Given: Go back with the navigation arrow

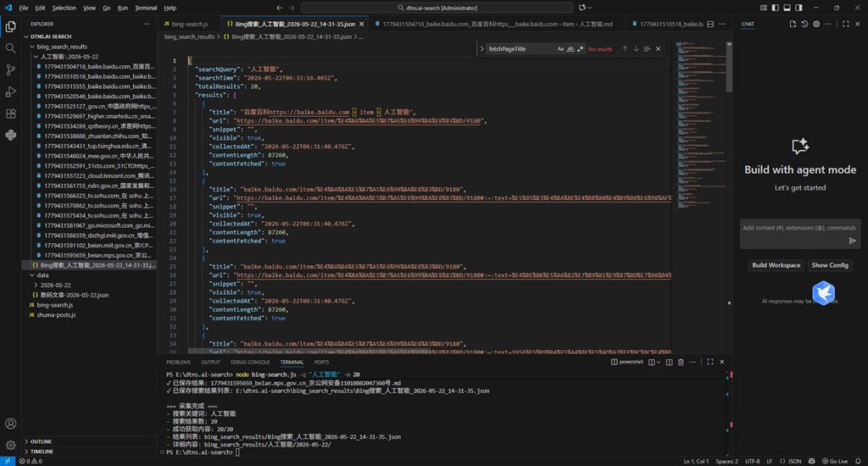Looking at the screenshot, I should 279,8.
